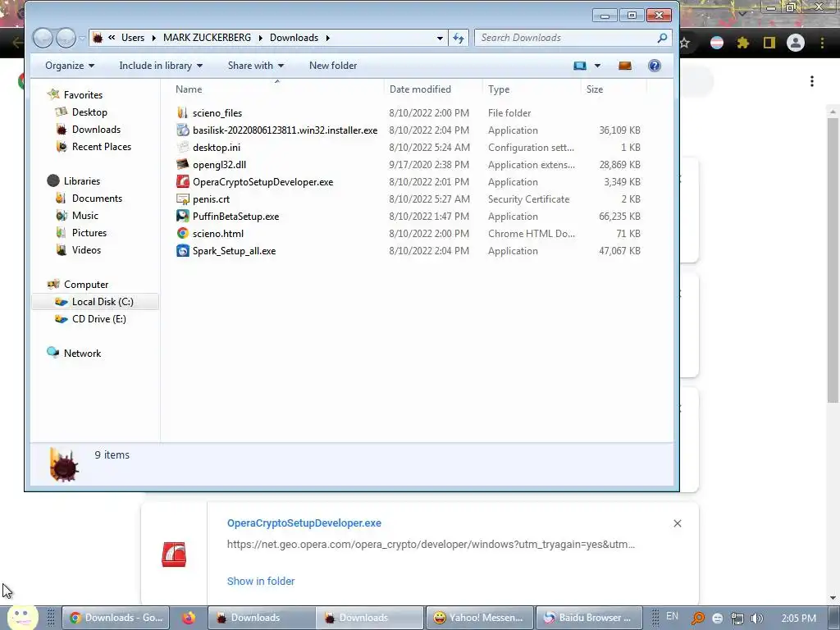
Task: Select Network in navigation pane
Action: click(82, 353)
